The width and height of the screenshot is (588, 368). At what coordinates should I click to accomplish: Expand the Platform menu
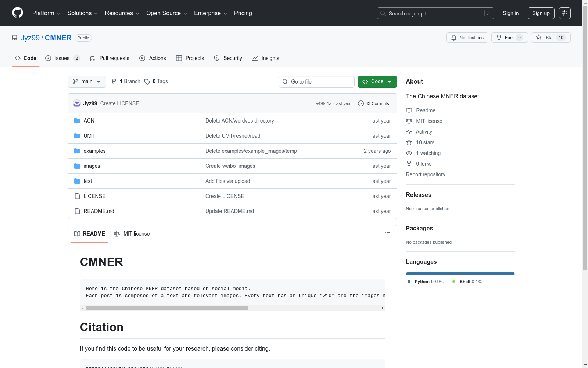click(46, 13)
